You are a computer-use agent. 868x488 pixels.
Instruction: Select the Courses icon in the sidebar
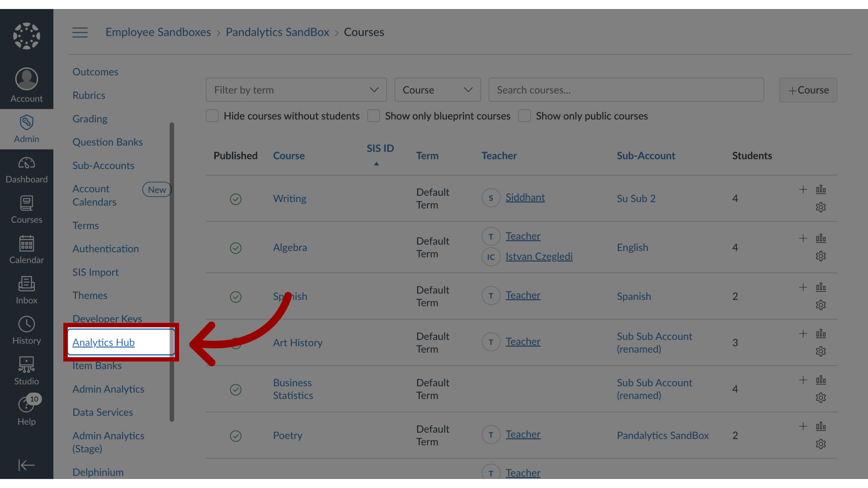pyautogui.click(x=26, y=209)
